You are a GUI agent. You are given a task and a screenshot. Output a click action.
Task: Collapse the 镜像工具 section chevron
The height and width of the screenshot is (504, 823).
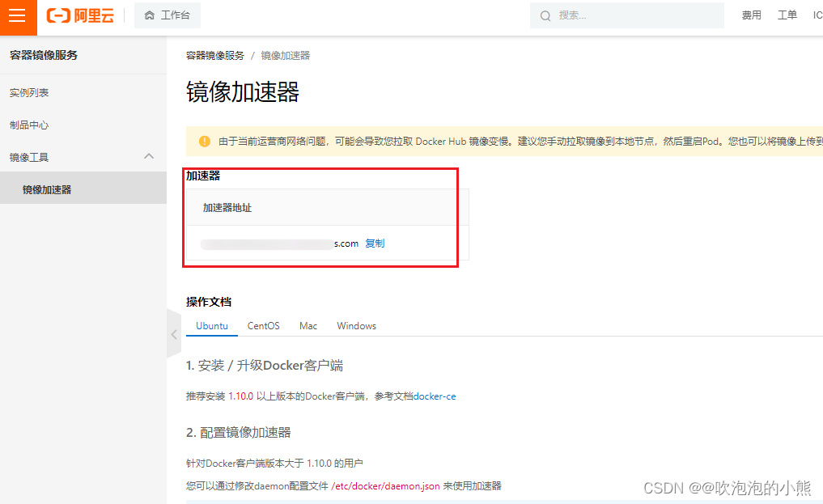pyautogui.click(x=149, y=156)
